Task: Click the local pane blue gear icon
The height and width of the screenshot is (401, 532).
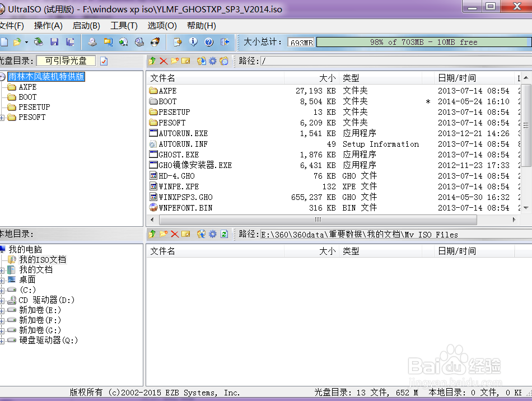Action: [x=213, y=234]
